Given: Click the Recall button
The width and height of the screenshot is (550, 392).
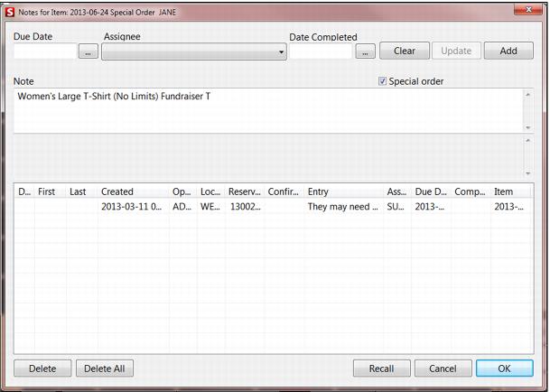Looking at the screenshot, I should (382, 369).
